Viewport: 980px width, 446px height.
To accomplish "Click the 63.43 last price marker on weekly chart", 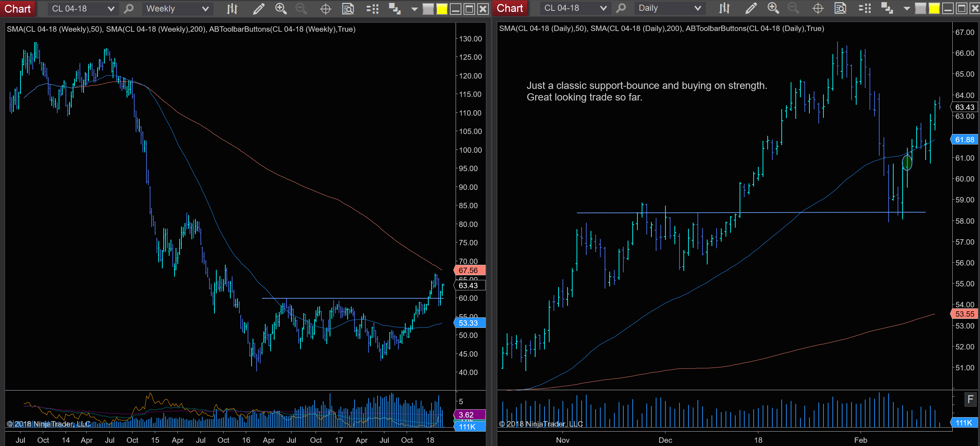I will (x=469, y=285).
